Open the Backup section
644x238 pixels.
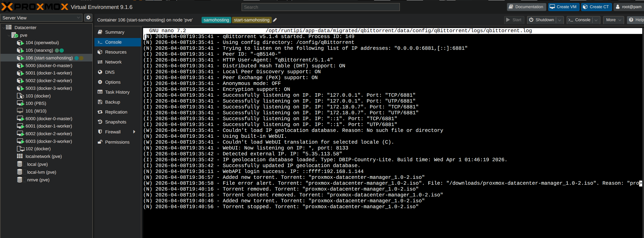[x=112, y=102]
